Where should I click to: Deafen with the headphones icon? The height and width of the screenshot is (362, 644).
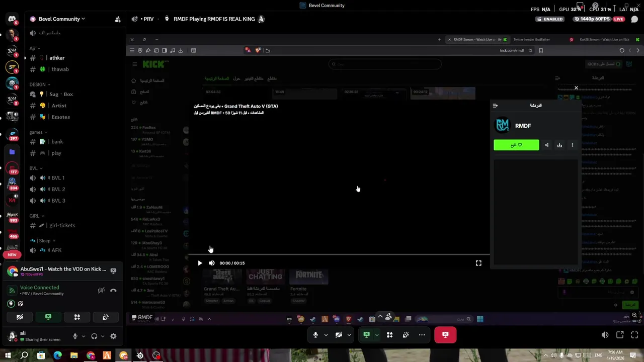pos(94,336)
